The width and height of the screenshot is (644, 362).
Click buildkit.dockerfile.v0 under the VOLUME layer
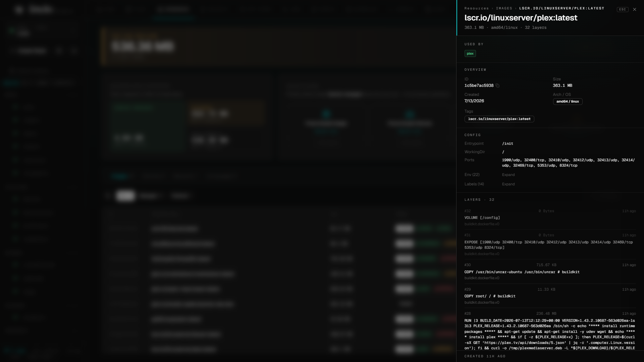point(482,224)
